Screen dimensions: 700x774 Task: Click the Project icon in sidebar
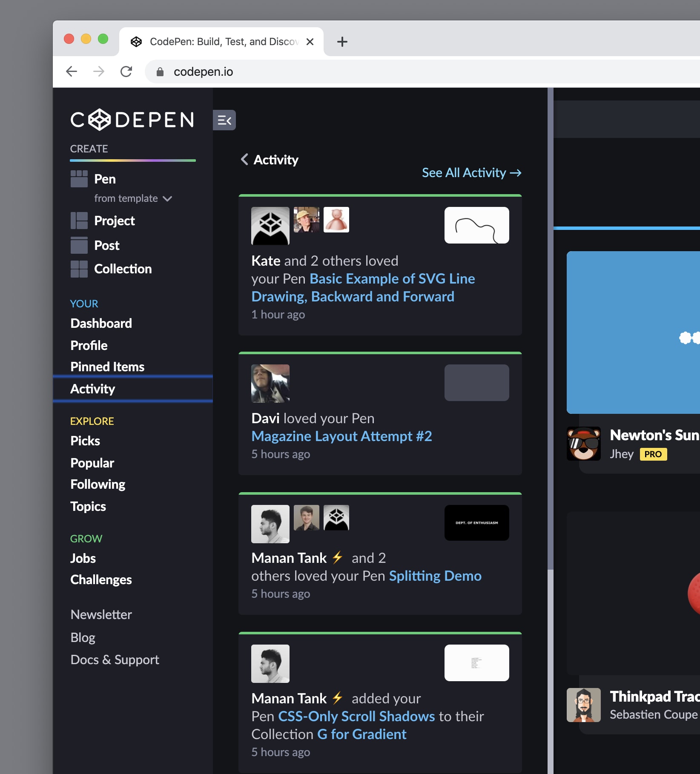coord(79,221)
